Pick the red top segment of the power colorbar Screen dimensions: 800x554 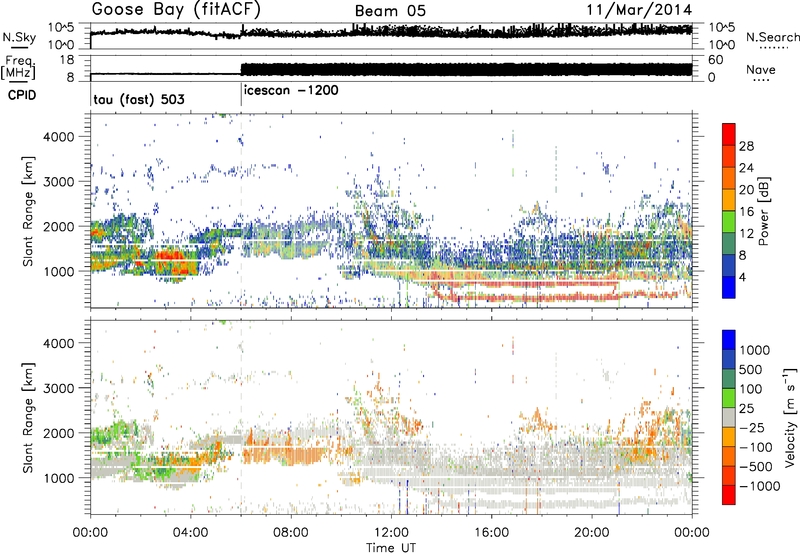[x=729, y=134]
